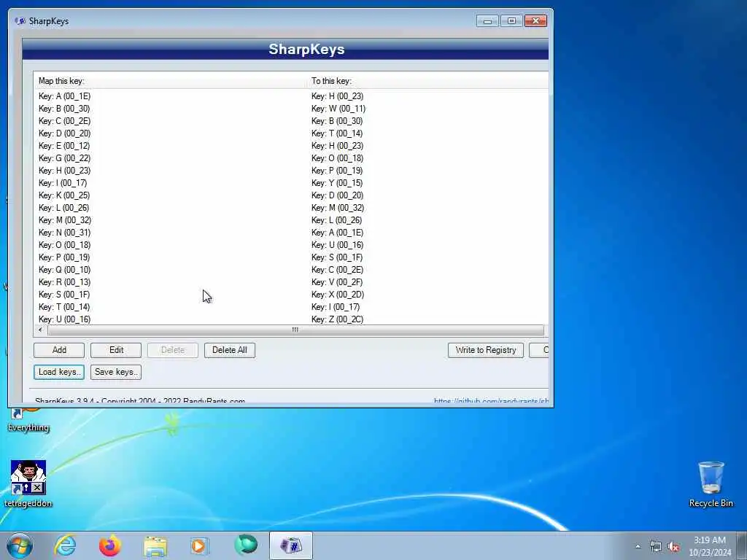
Task: Open Firefox from the taskbar
Action: [110, 545]
